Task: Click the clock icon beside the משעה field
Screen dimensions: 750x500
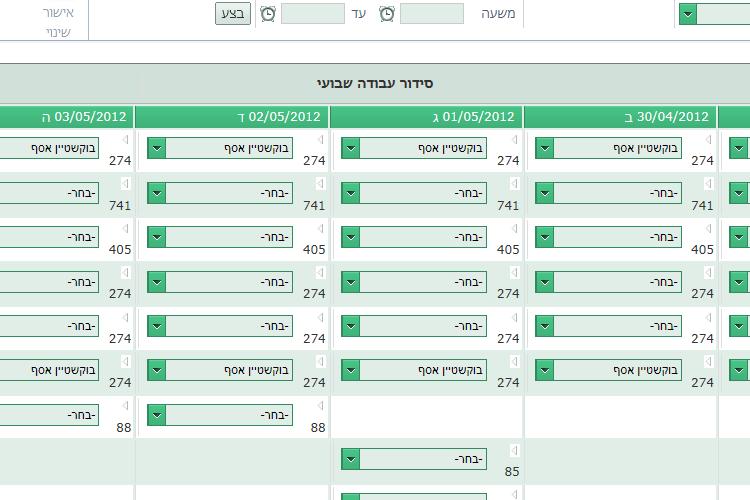Action: (x=387, y=14)
